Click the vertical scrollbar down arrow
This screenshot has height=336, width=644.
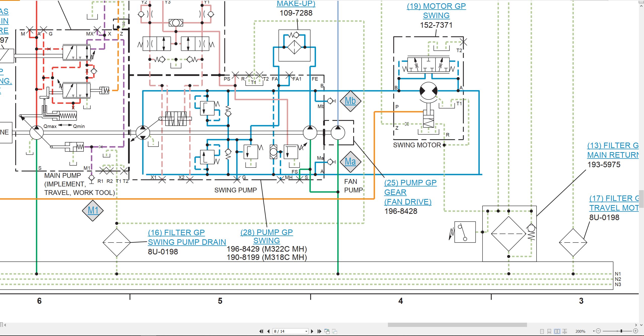(641, 325)
